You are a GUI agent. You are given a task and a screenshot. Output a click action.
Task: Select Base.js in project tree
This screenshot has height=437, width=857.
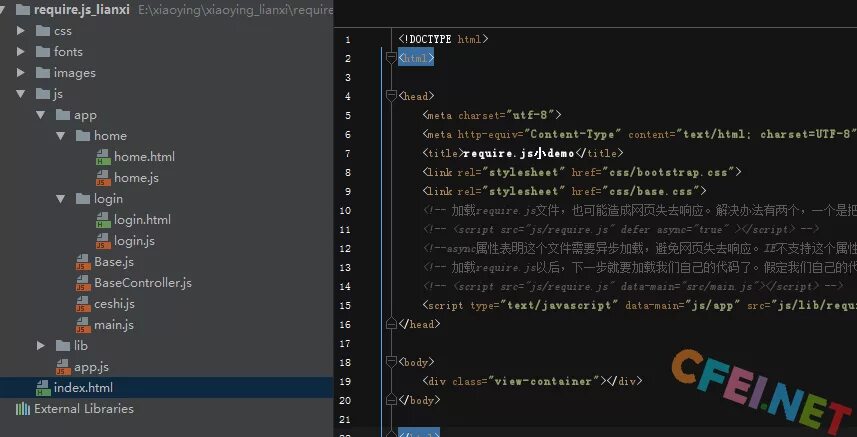(114, 262)
